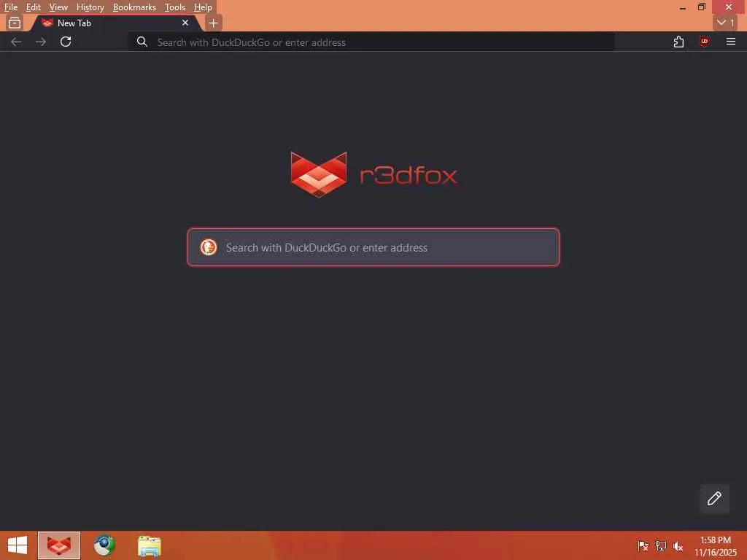Image resolution: width=747 pixels, height=560 pixels.
Task: Focus the toolbar address bar
Action: click(371, 42)
